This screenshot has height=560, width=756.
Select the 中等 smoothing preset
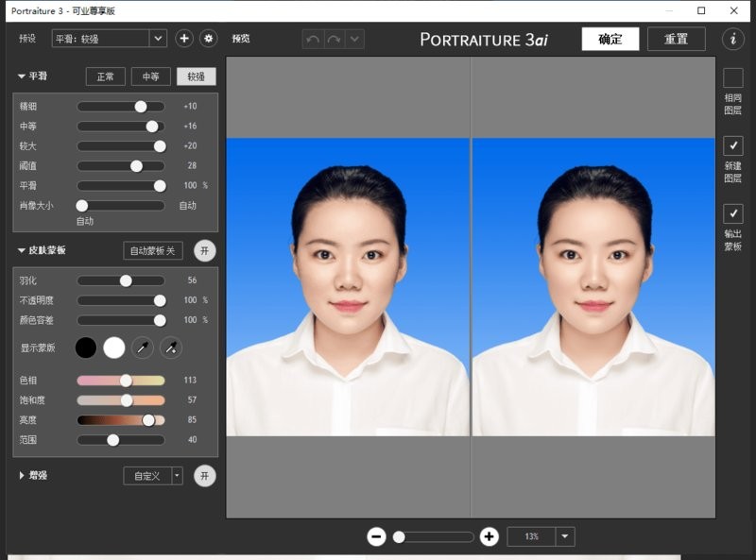151,76
